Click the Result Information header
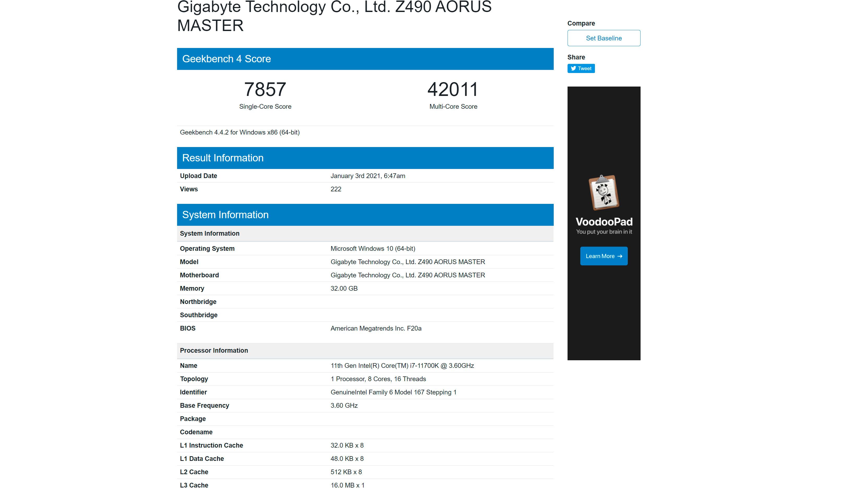 click(x=365, y=158)
